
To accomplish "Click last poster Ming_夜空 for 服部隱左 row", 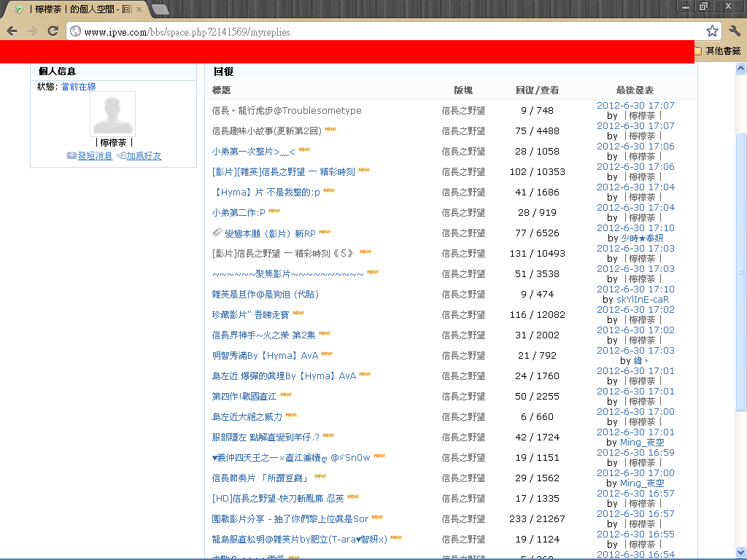I will (x=642, y=443).
